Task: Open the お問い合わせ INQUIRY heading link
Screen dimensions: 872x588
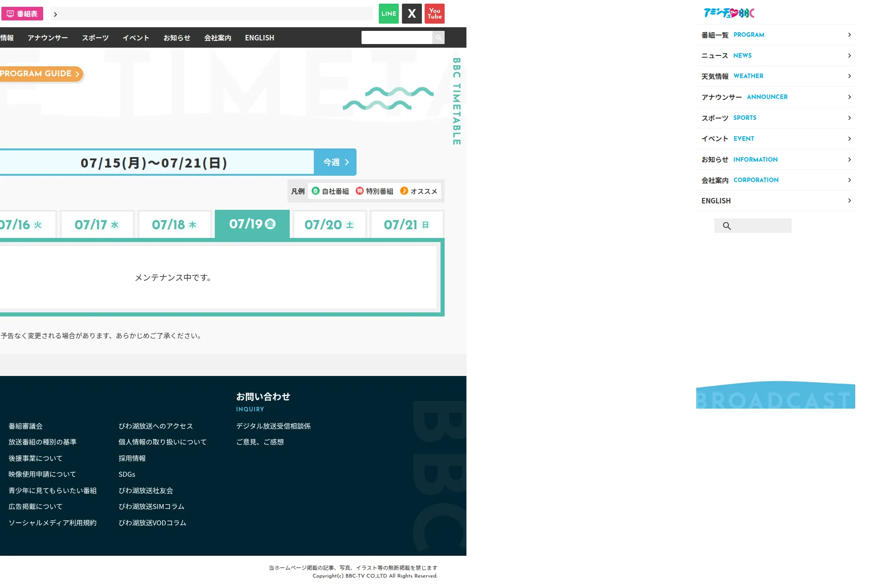Action: 263,401
